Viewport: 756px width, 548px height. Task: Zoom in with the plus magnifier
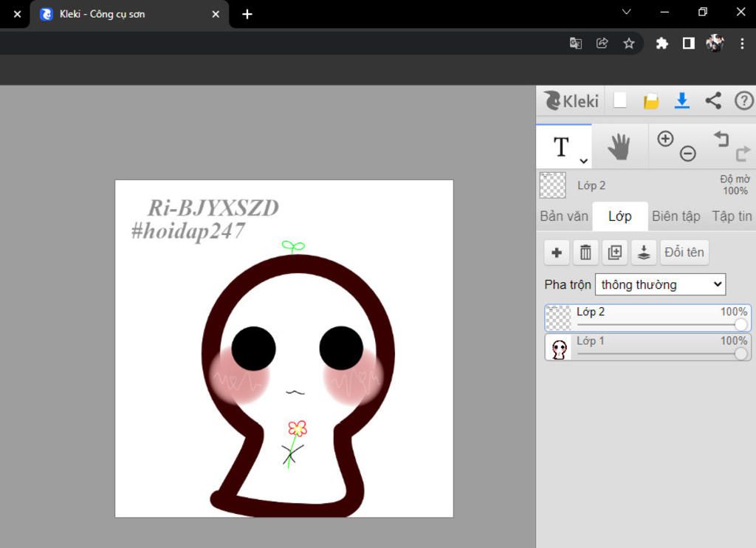665,139
